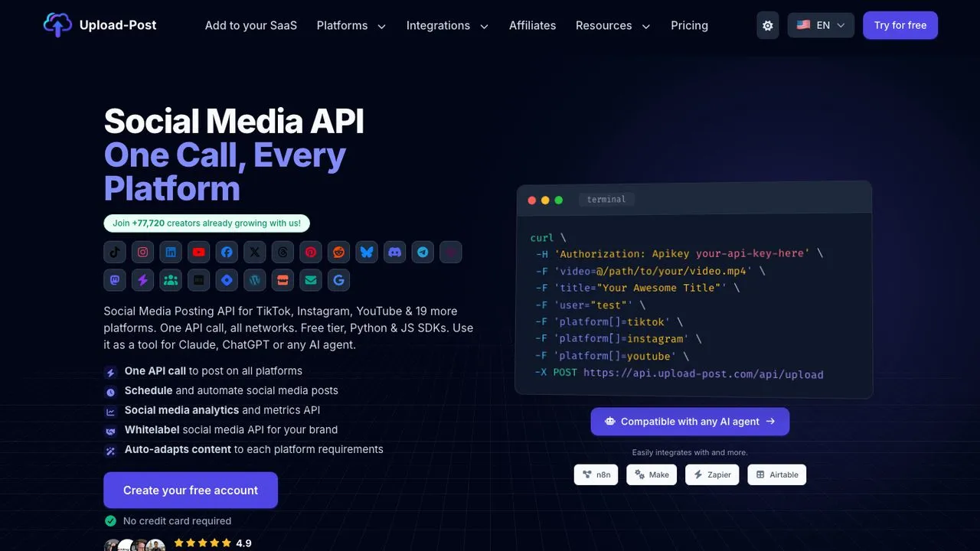The width and height of the screenshot is (980, 551).
Task: Open the Make integration chip
Action: 652,474
